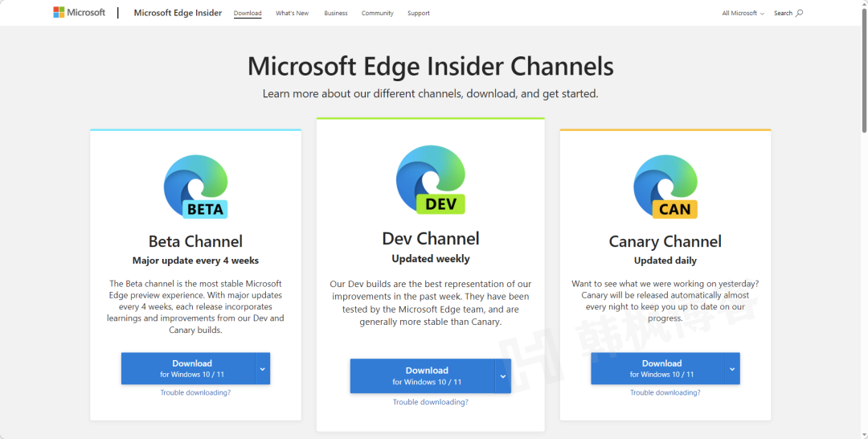Click the Edge Beta channel logo
The width and height of the screenshot is (868, 439).
(x=195, y=187)
